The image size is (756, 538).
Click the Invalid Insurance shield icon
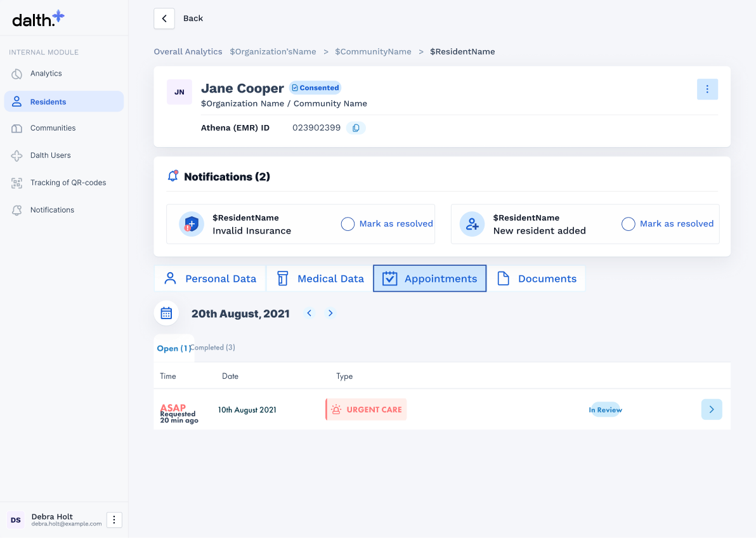click(x=191, y=224)
